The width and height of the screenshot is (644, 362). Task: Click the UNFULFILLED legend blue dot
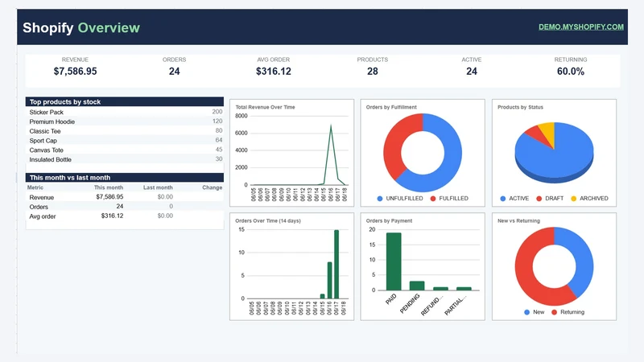pos(380,199)
